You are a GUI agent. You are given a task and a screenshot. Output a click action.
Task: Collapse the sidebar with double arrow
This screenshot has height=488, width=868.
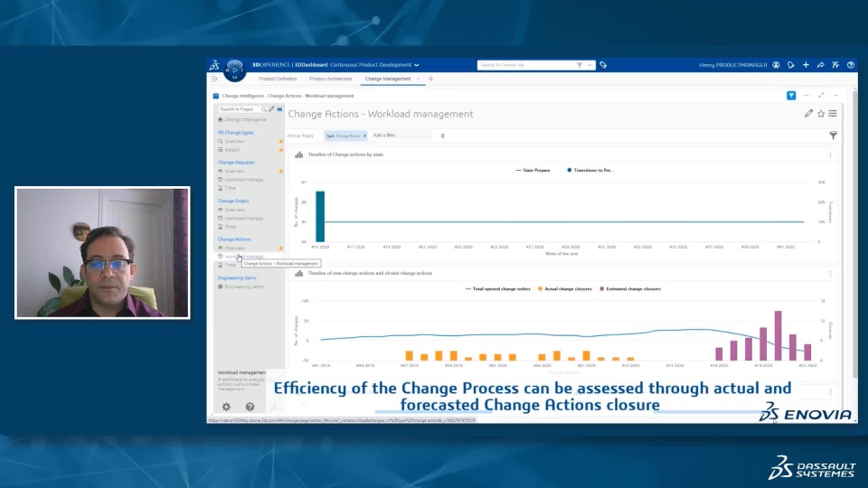pos(279,109)
